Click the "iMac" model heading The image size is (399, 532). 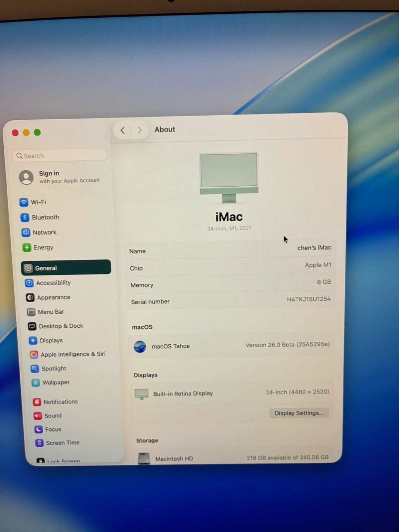(229, 217)
